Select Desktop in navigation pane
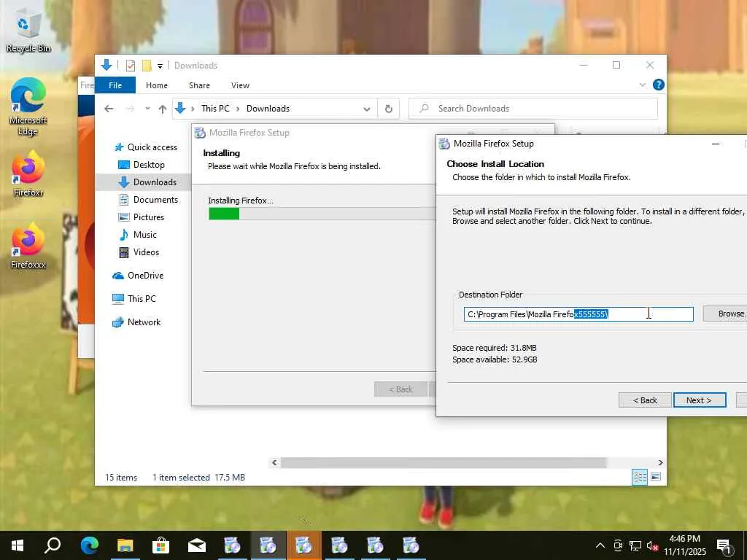747x560 pixels. coord(142,165)
